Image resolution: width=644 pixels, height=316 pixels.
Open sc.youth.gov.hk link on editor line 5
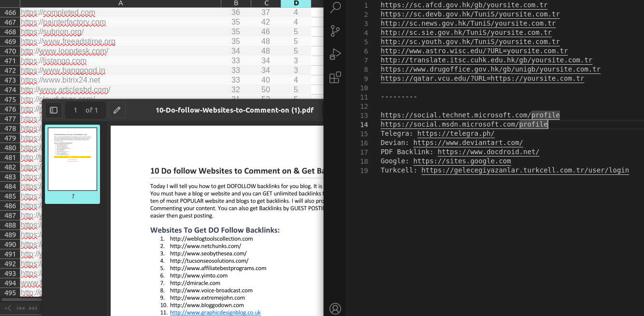point(470,42)
